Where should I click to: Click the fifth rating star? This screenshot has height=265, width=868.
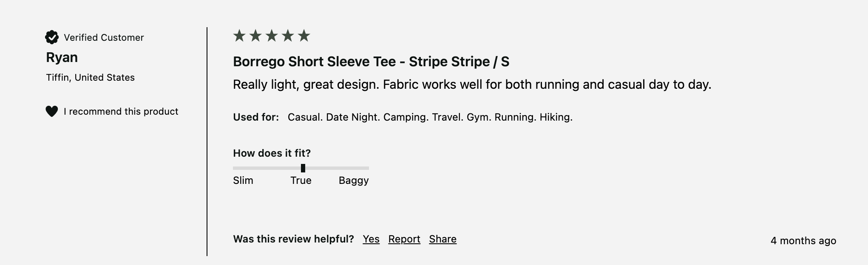(x=304, y=36)
